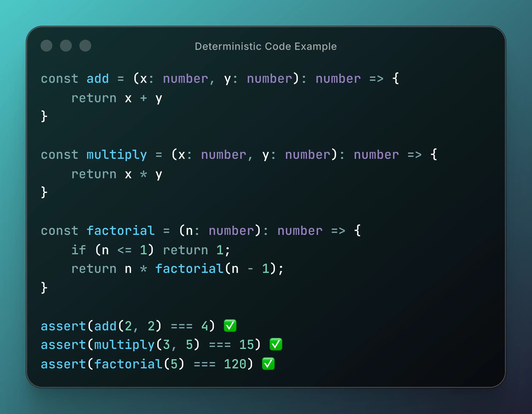
Task: Click the green checkmark after multiply assertion
Action: tap(276, 344)
